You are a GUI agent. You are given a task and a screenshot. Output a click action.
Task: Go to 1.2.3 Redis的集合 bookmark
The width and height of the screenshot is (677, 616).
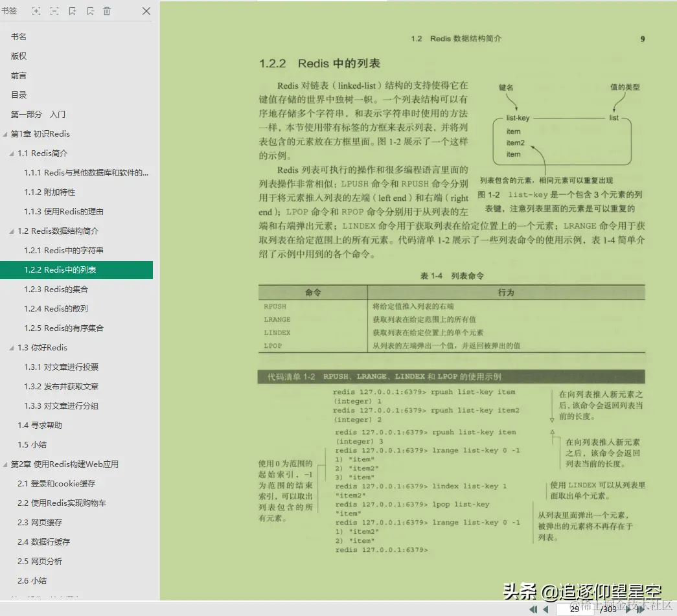[x=56, y=290]
